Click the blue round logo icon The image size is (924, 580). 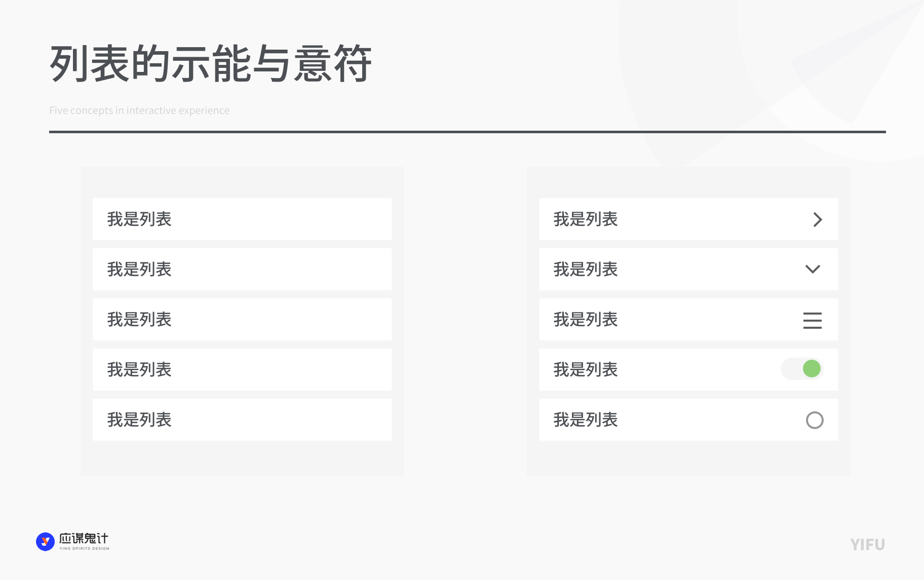click(x=45, y=542)
